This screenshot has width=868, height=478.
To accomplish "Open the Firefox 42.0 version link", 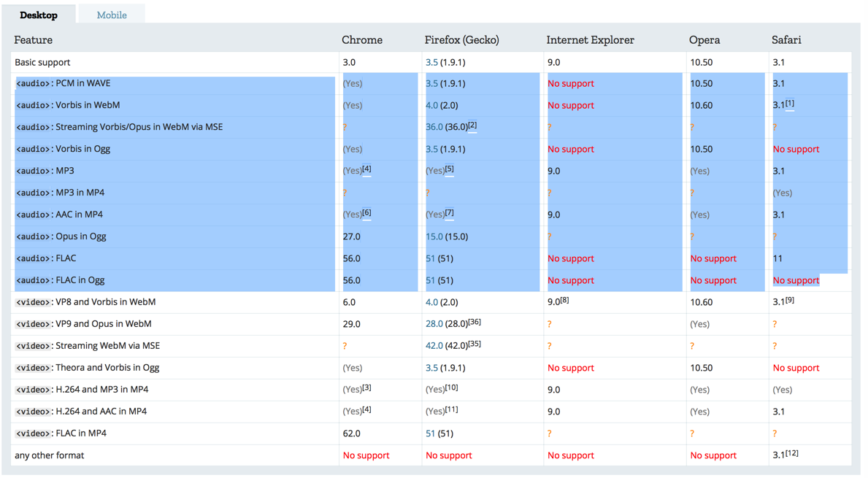I will [434, 346].
